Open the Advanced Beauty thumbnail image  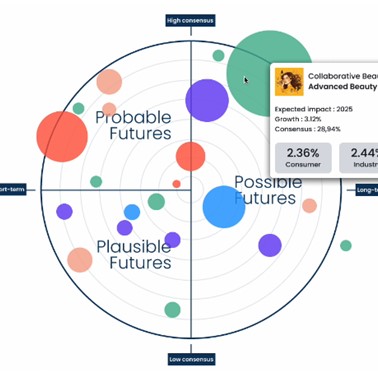point(289,82)
